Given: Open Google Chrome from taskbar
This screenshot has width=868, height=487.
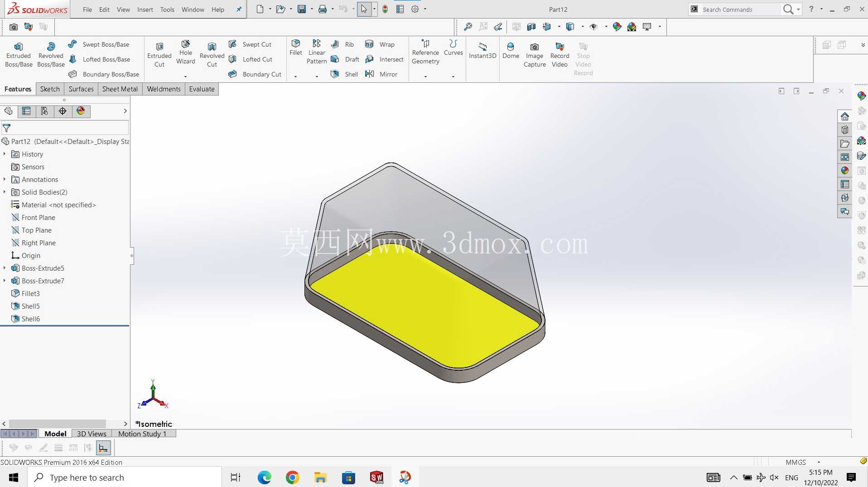Looking at the screenshot, I should [x=292, y=477].
